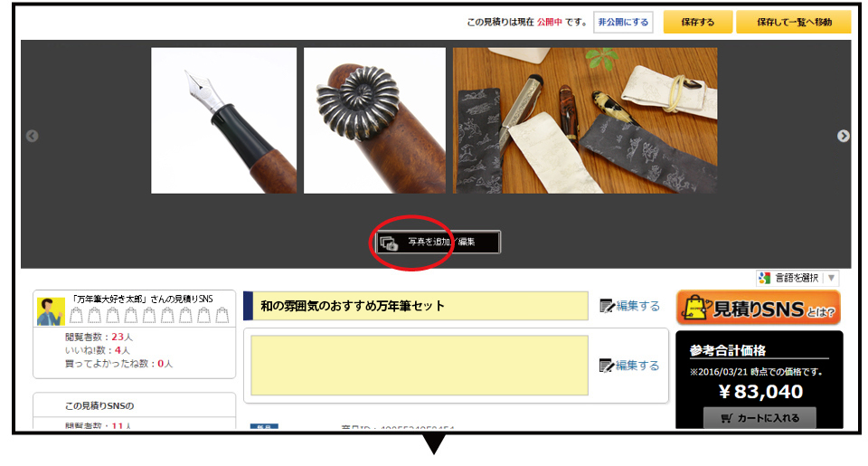The image size is (868, 466).
Task: Click the first shopping bag rating icon
Action: coord(76,316)
